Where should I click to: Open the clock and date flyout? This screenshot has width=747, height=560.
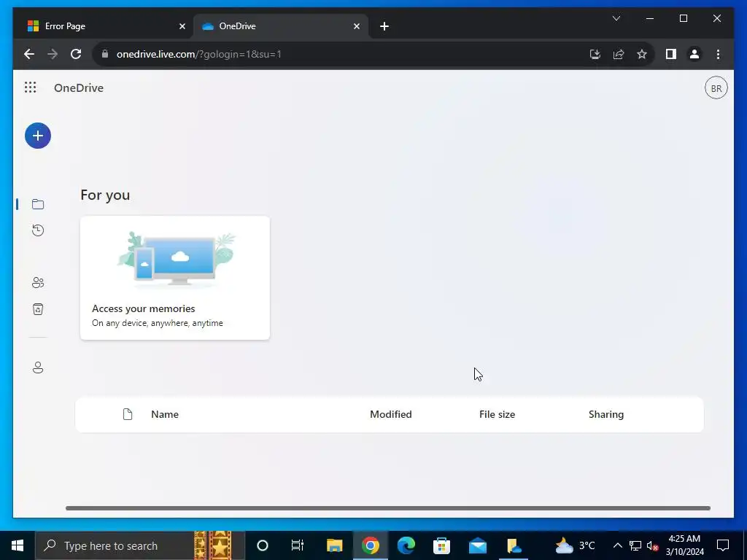(x=684, y=545)
